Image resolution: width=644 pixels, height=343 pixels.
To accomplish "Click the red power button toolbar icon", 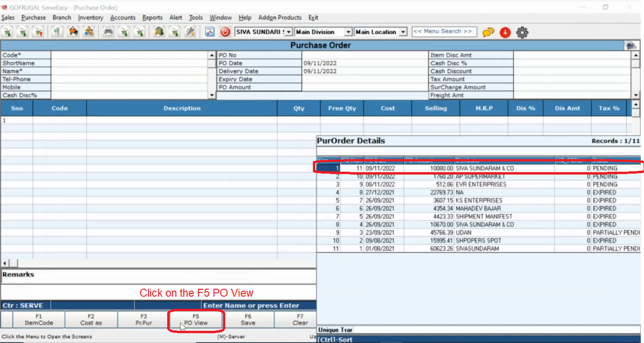I will pyautogui.click(x=225, y=32).
